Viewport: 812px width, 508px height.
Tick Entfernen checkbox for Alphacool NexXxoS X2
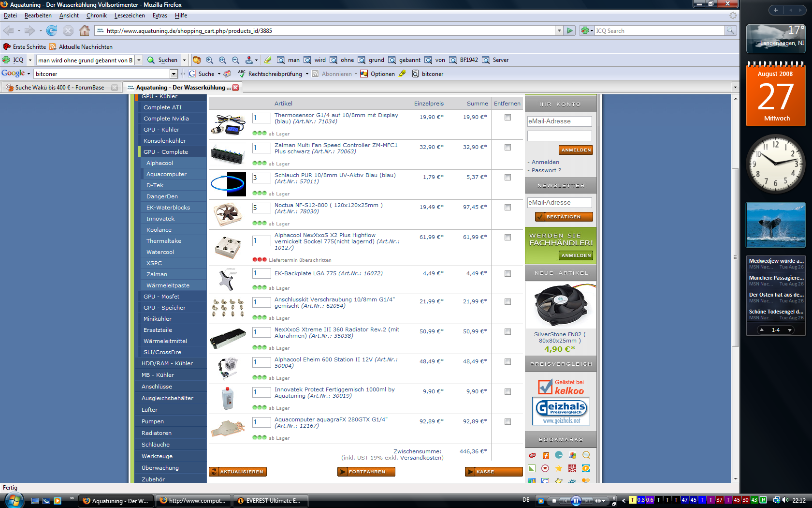(x=507, y=237)
